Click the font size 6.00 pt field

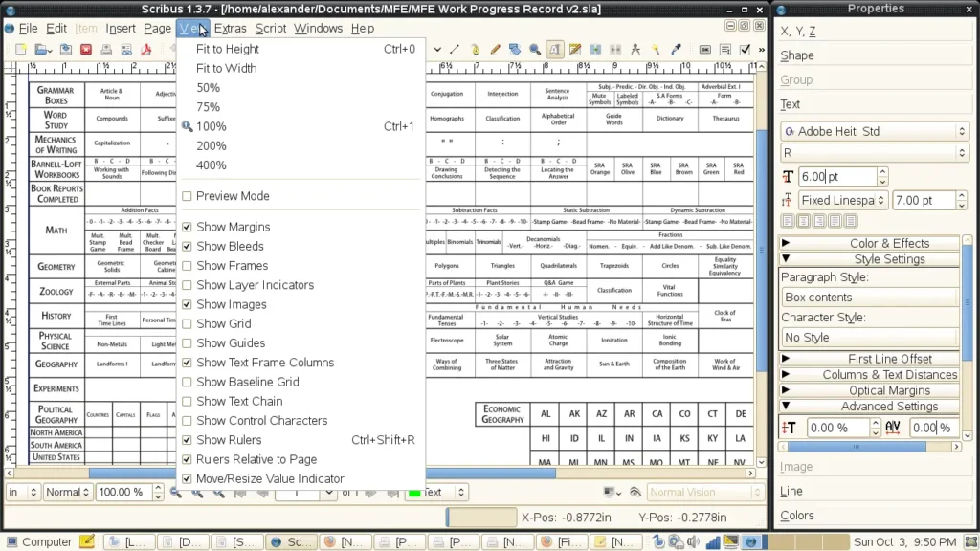(838, 177)
